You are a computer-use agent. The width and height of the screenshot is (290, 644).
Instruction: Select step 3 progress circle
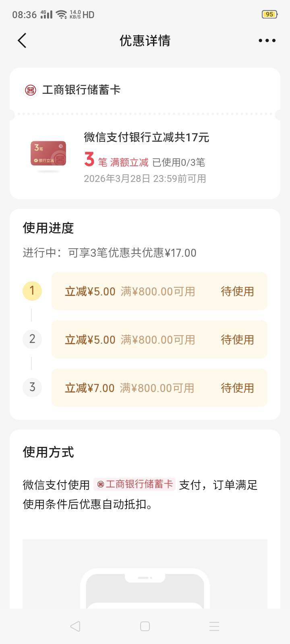[x=32, y=387]
